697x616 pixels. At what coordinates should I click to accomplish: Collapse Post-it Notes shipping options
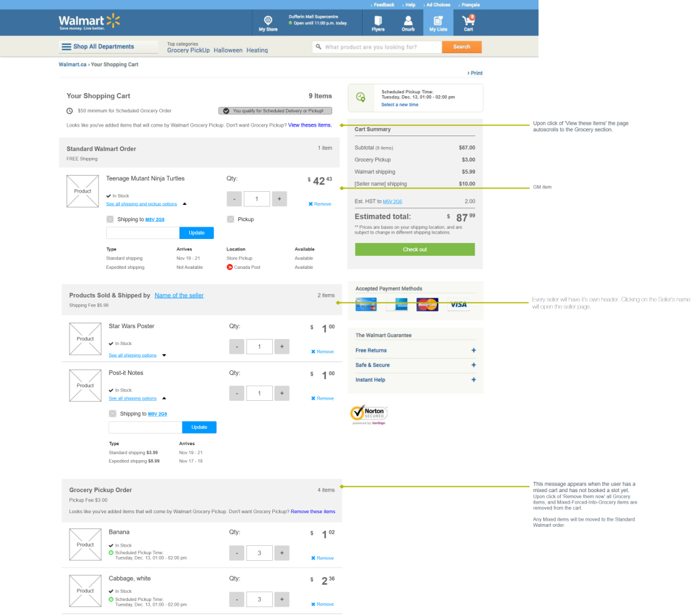coord(164,398)
